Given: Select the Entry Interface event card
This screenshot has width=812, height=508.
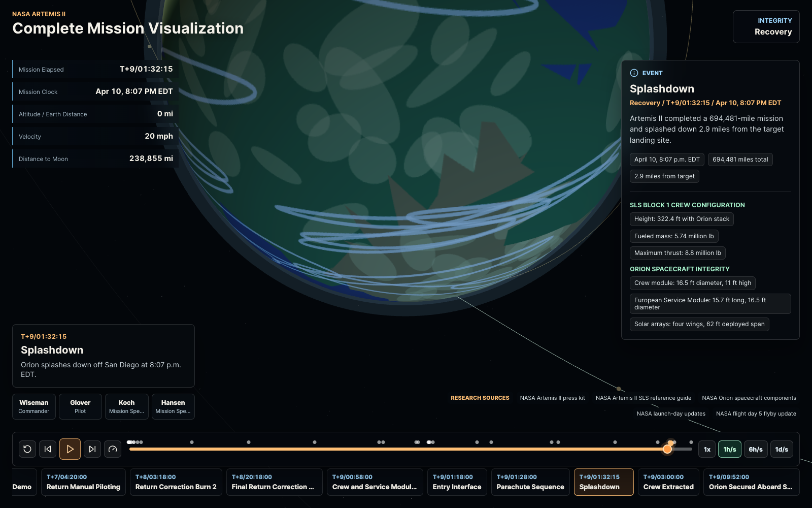Looking at the screenshot, I should tap(457, 482).
